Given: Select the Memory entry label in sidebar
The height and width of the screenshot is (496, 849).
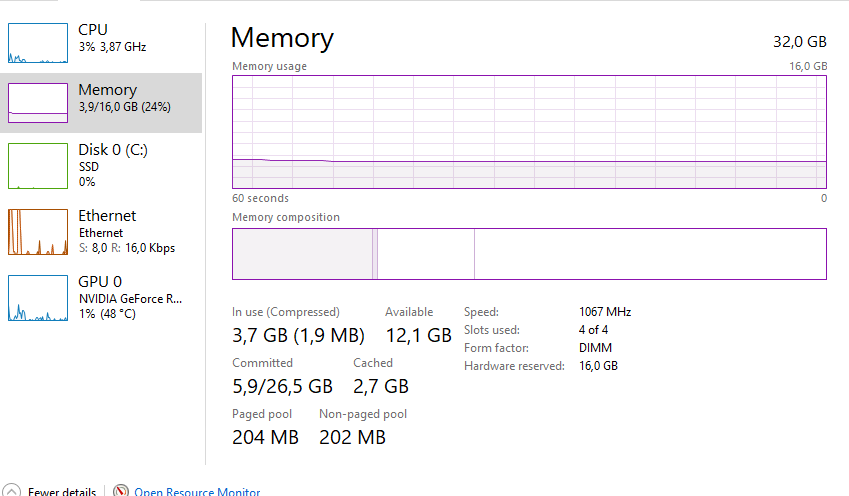Looking at the screenshot, I should (107, 90).
